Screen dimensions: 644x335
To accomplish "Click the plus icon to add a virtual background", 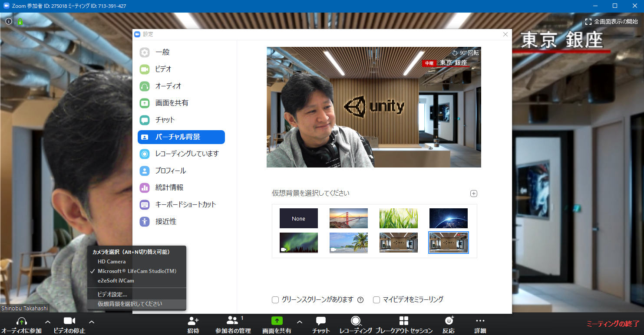I will tap(474, 194).
